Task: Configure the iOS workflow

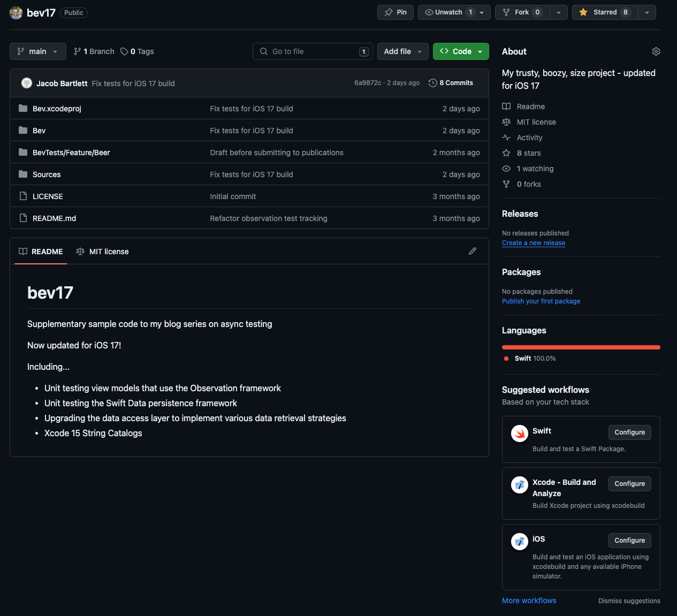Action: (x=630, y=541)
